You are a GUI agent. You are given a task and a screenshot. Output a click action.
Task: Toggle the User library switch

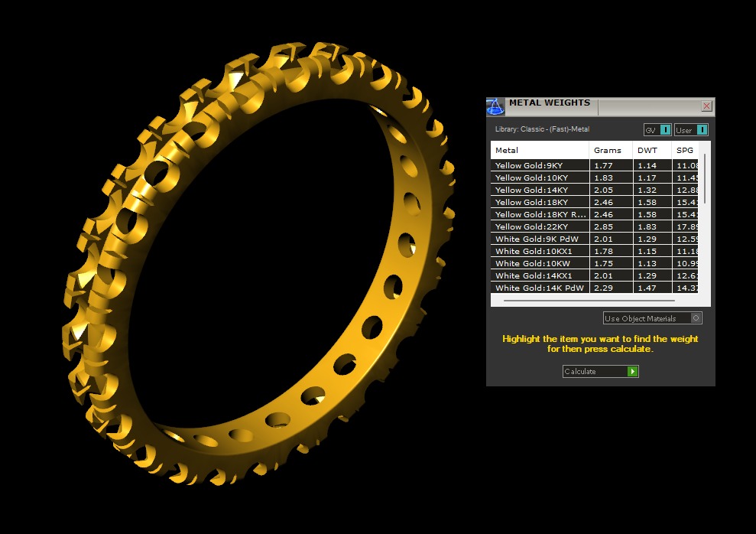pyautogui.click(x=691, y=130)
